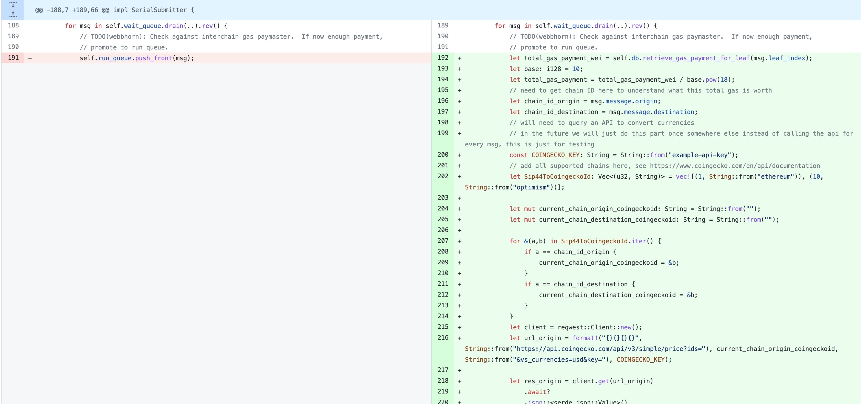Click 'base.pow(18)' expression on line 194

tap(709, 79)
